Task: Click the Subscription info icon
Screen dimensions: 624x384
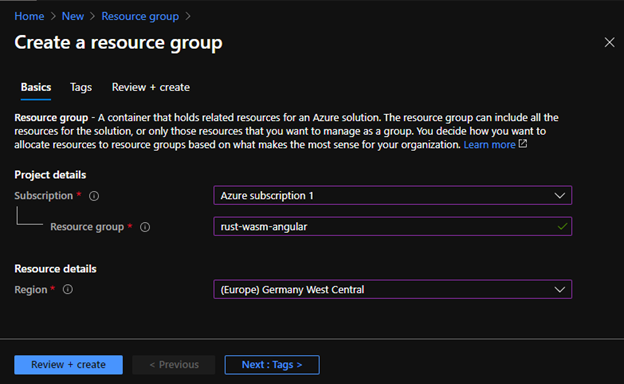Action: [94, 196]
